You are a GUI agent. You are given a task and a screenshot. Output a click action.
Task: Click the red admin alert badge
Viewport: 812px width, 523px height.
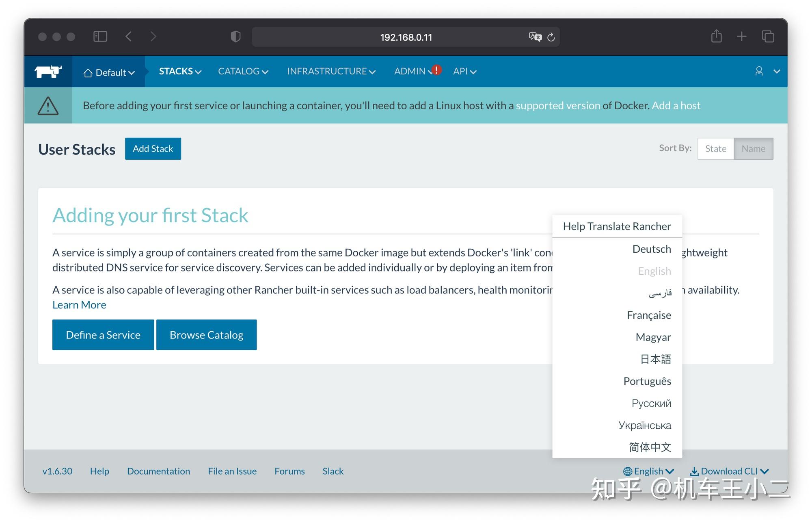point(436,70)
